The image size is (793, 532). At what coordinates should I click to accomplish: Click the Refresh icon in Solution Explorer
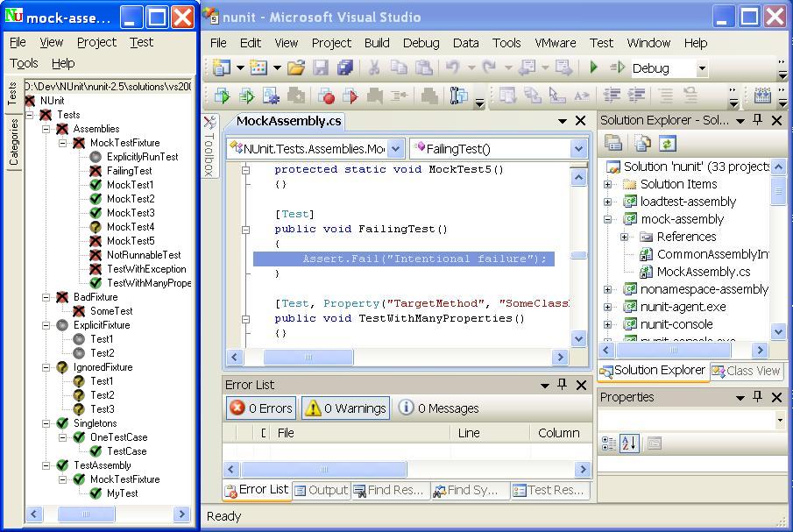[x=668, y=144]
